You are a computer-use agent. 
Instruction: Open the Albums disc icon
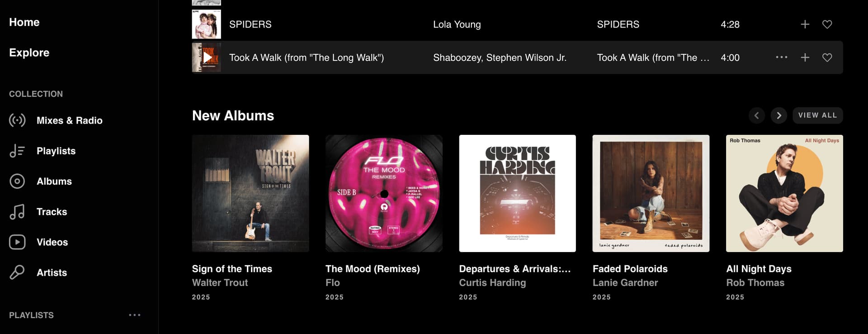[17, 181]
